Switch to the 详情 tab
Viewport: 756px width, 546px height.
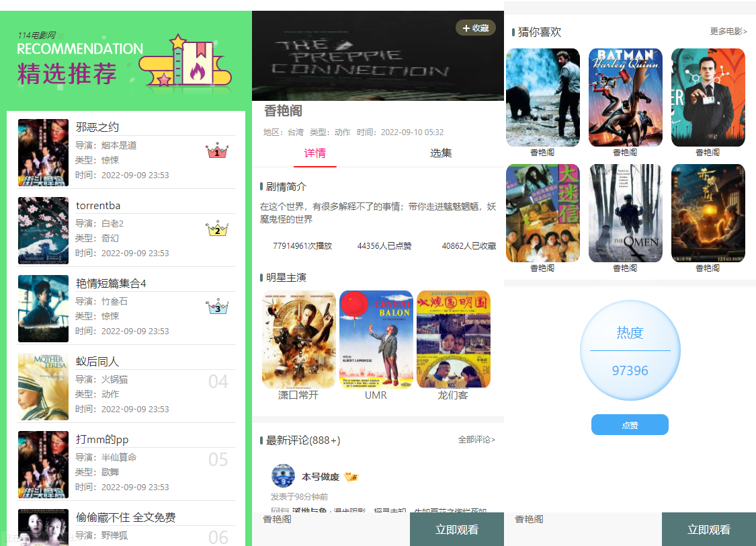(315, 153)
